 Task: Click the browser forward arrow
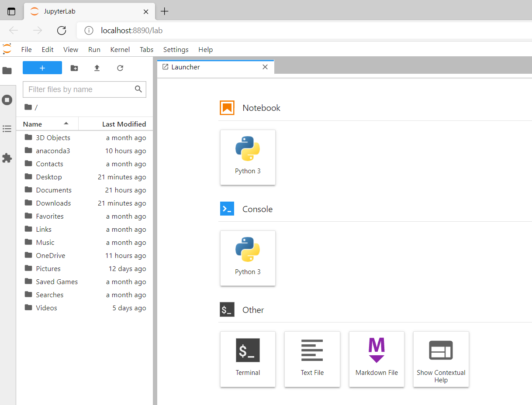pos(38,31)
